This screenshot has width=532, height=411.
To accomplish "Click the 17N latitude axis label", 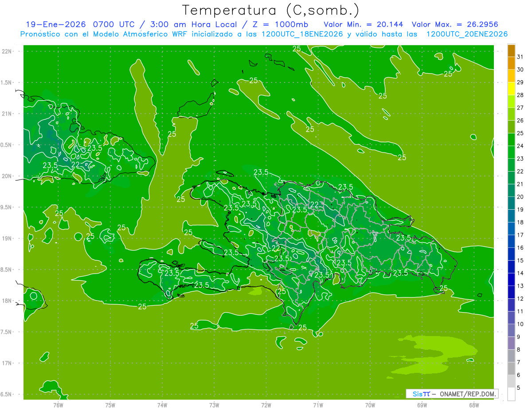I will click(x=7, y=363).
